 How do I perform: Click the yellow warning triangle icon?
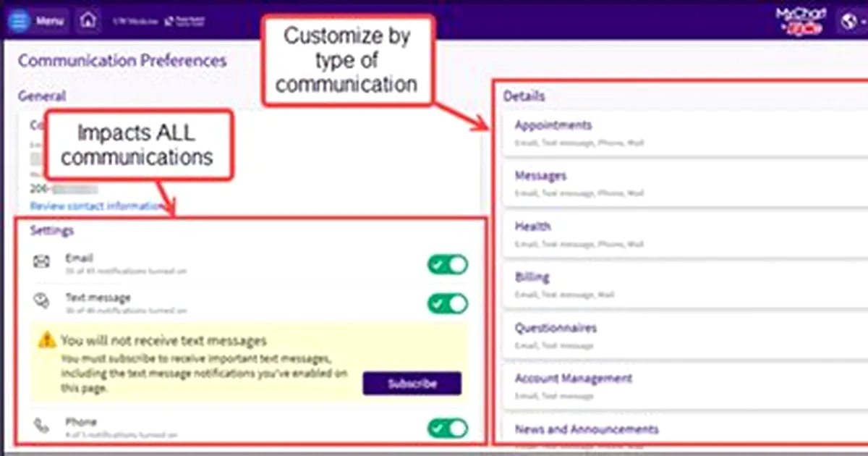[x=47, y=339]
